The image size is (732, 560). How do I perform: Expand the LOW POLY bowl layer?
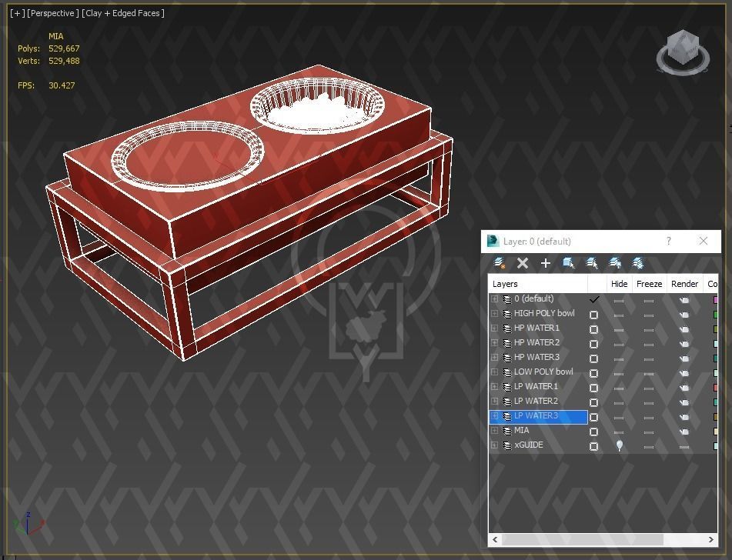494,372
